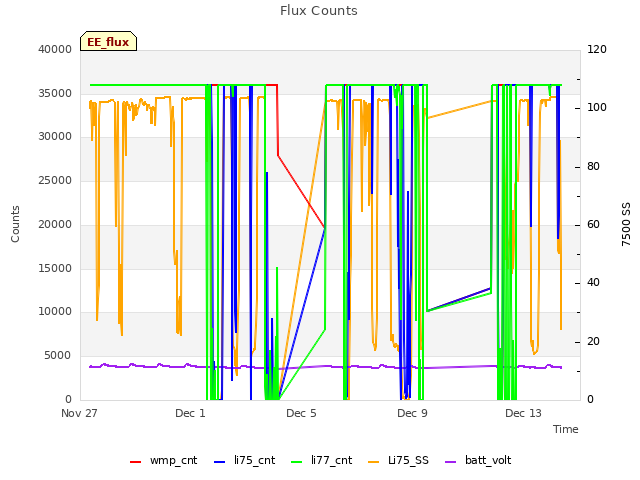Click the 10000 left axis value
The width and height of the screenshot is (640, 480).
coord(55,312)
